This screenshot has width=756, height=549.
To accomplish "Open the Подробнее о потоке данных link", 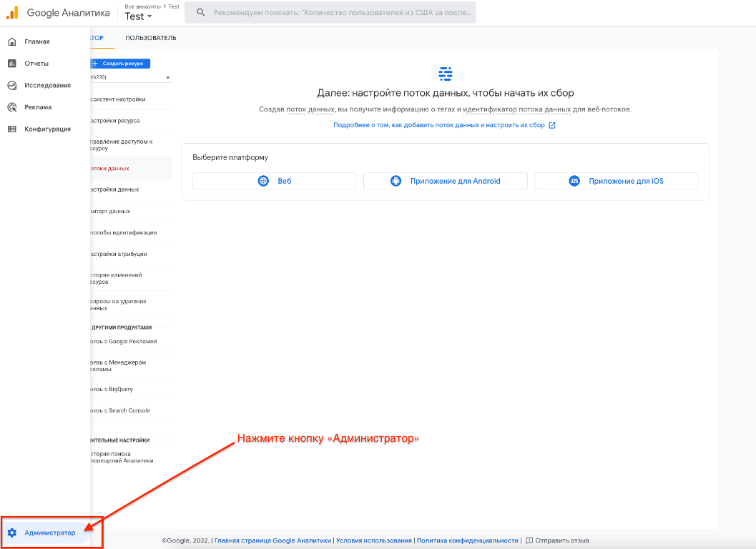I will (438, 125).
